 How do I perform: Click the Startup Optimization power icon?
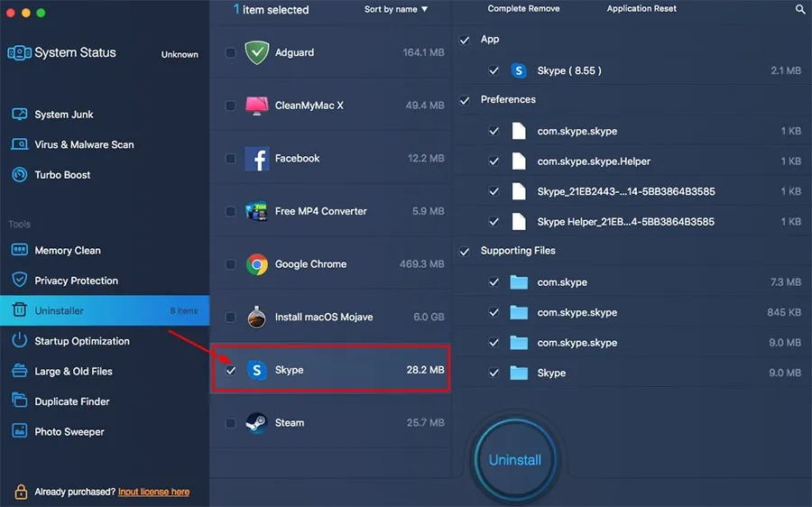(19, 340)
